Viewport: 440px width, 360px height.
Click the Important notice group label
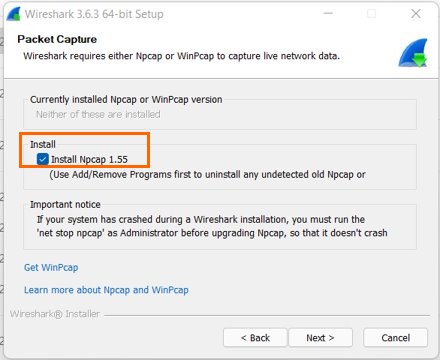(65, 204)
